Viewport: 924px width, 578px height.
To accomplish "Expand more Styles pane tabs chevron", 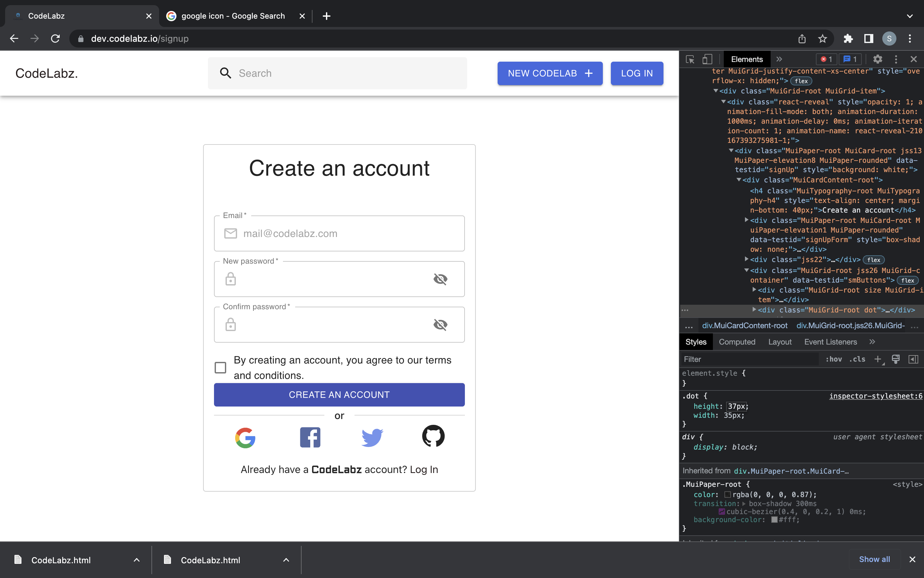I will pos(872,342).
